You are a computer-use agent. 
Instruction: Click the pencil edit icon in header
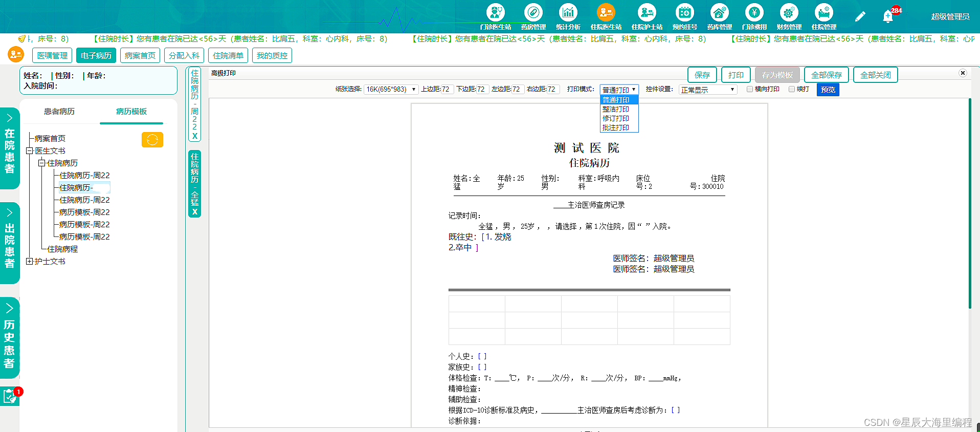[x=860, y=16]
